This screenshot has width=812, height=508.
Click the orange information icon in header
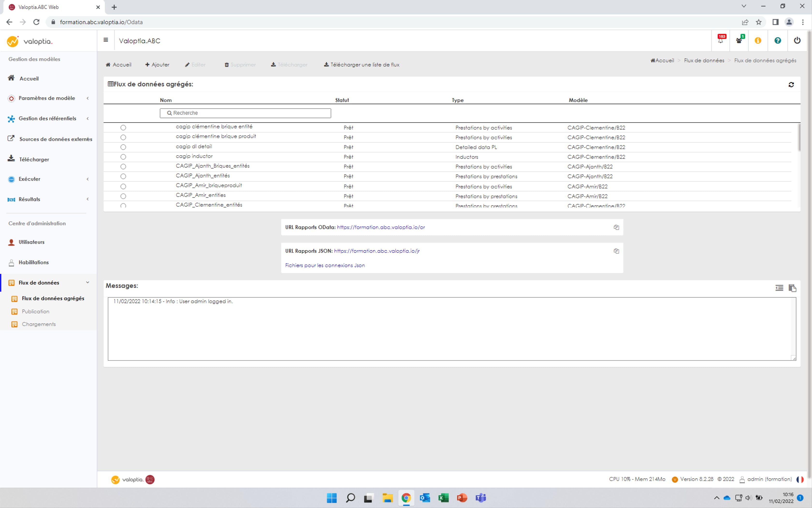758,40
